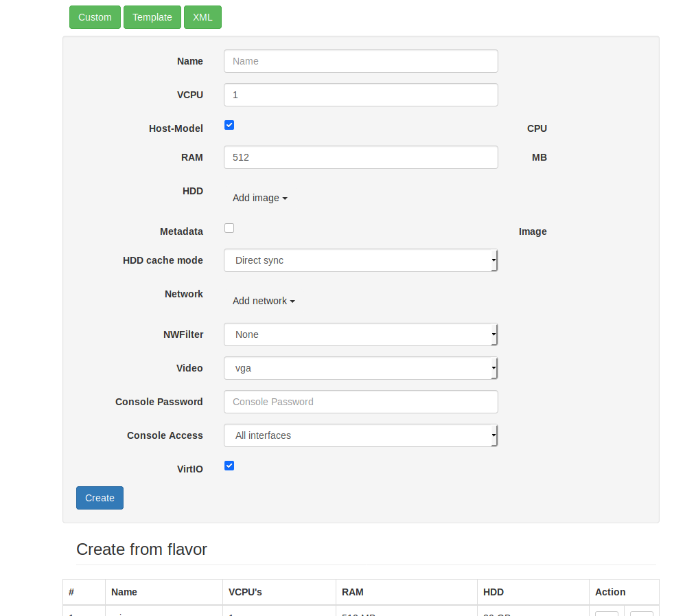Click inside the Console Password field

tap(360, 402)
